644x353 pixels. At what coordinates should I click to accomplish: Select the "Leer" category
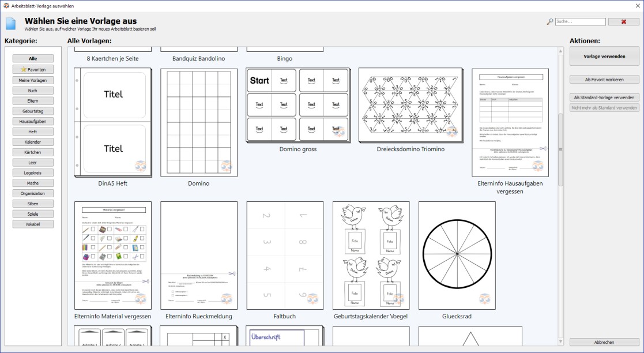(x=32, y=162)
